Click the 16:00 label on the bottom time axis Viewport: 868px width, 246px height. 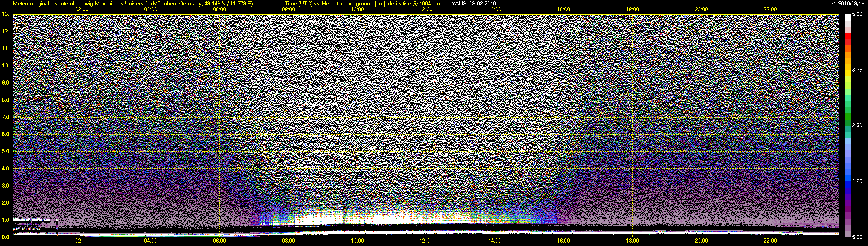tap(564, 241)
